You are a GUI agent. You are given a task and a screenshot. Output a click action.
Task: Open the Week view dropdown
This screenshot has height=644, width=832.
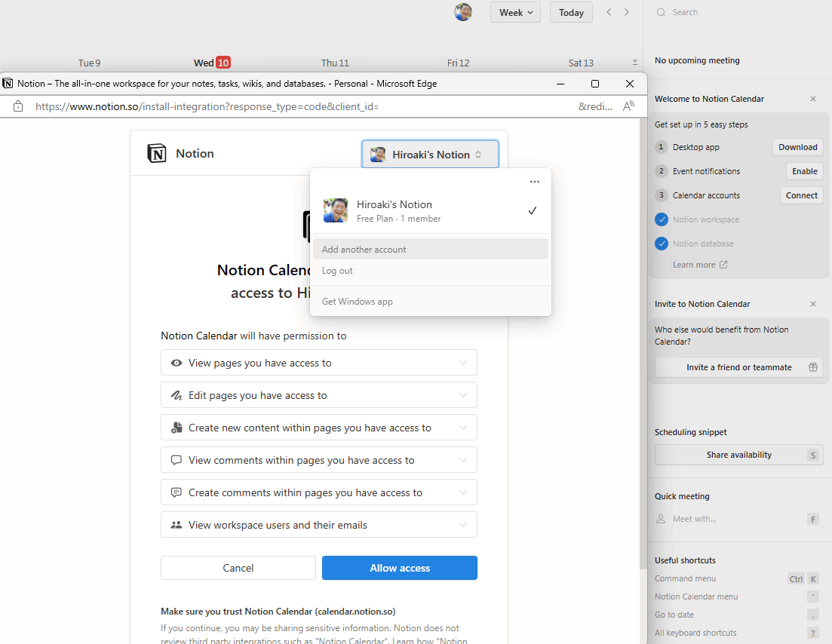pyautogui.click(x=515, y=12)
